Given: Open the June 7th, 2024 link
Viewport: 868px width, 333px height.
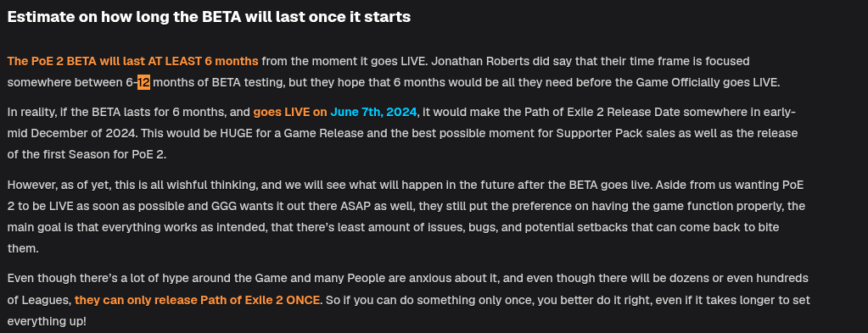Looking at the screenshot, I should (x=373, y=113).
